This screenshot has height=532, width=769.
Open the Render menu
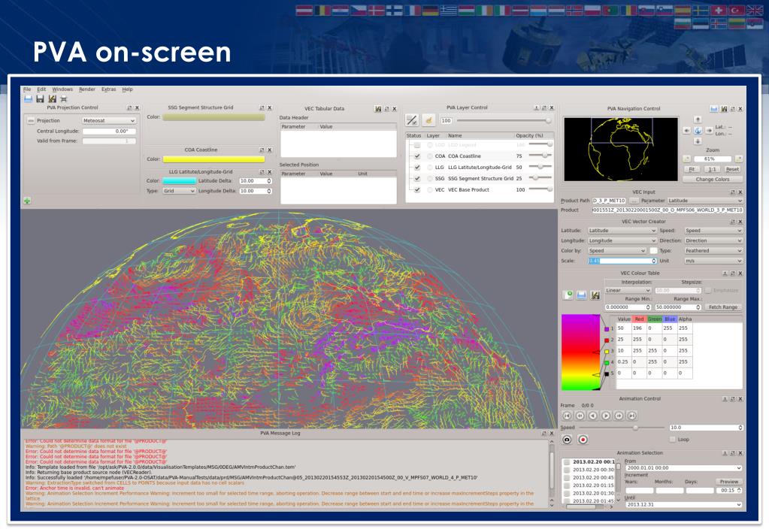(87, 89)
